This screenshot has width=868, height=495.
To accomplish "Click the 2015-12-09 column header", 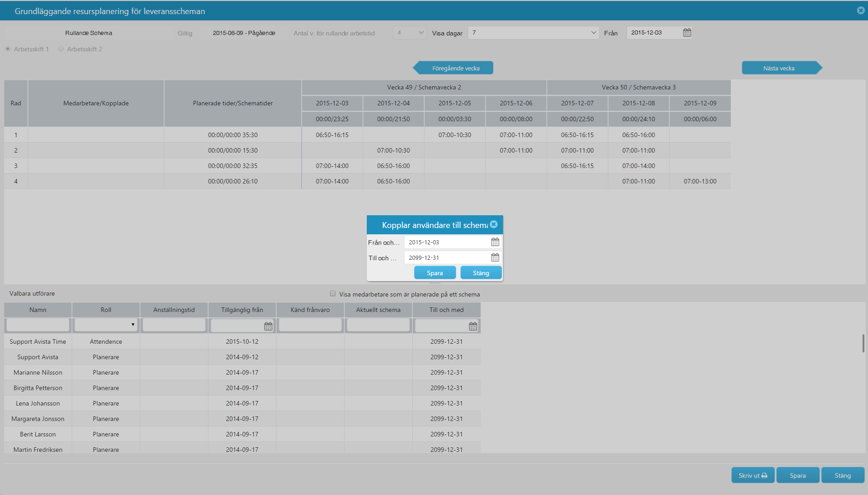I will (700, 103).
